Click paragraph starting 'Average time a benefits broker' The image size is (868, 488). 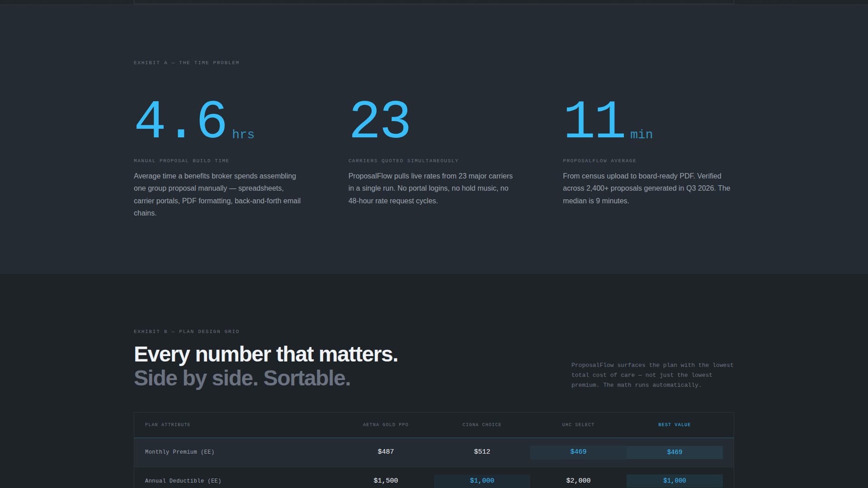pyautogui.click(x=217, y=194)
